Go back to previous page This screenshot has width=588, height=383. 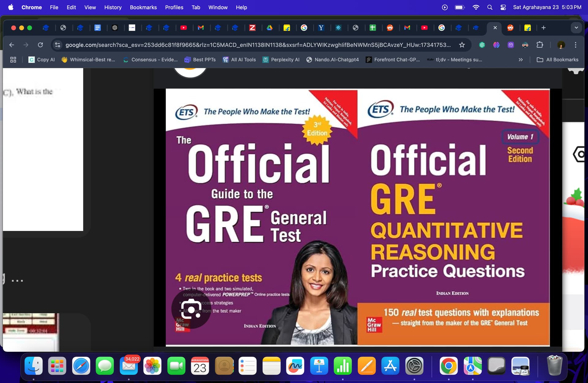click(x=12, y=45)
